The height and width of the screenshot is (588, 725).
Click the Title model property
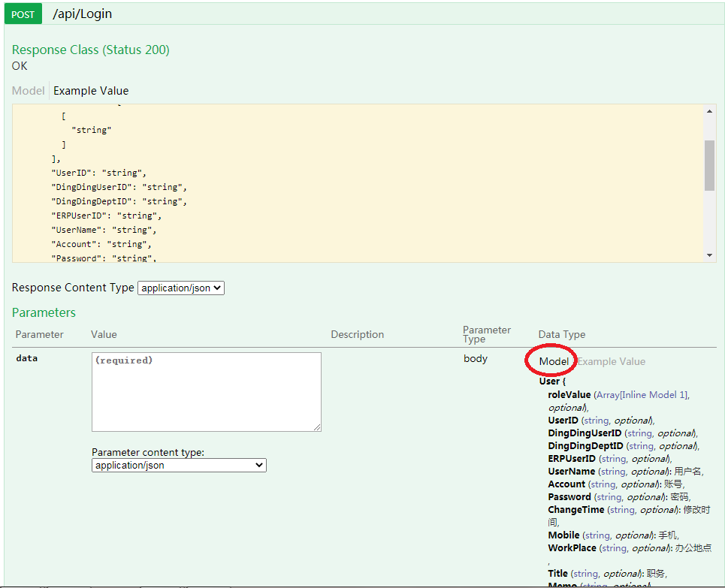point(557,573)
